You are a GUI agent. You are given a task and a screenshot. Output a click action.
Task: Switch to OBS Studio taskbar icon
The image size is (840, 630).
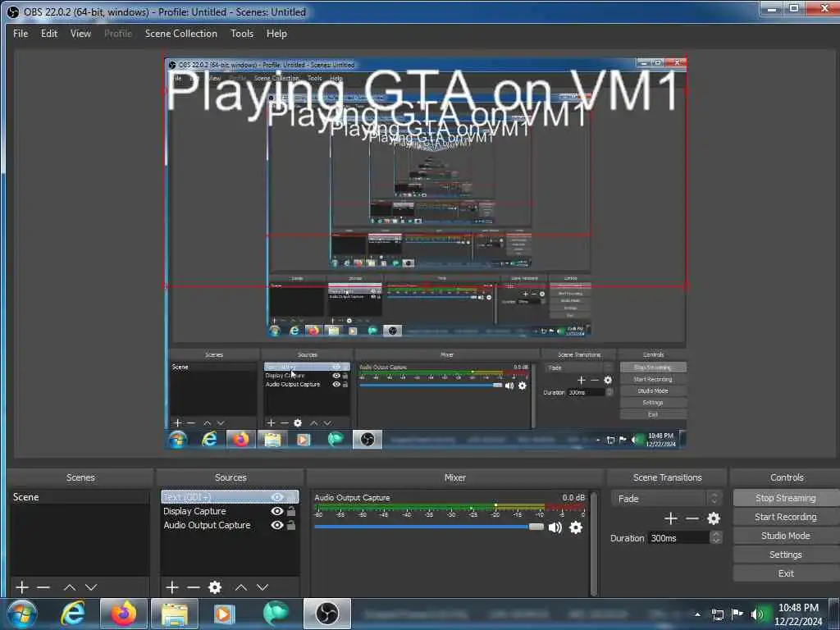[327, 614]
